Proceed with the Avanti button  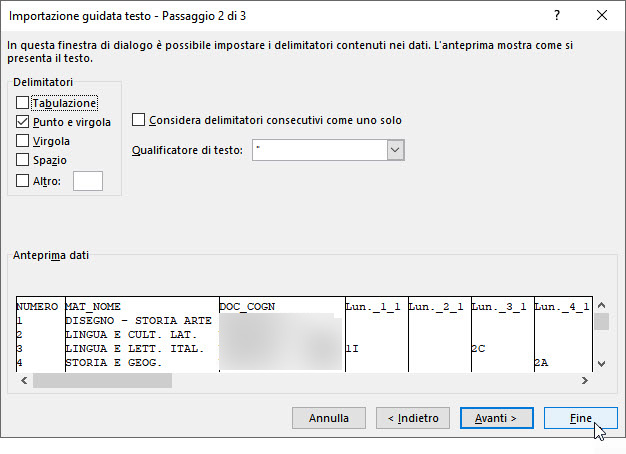pos(497,418)
